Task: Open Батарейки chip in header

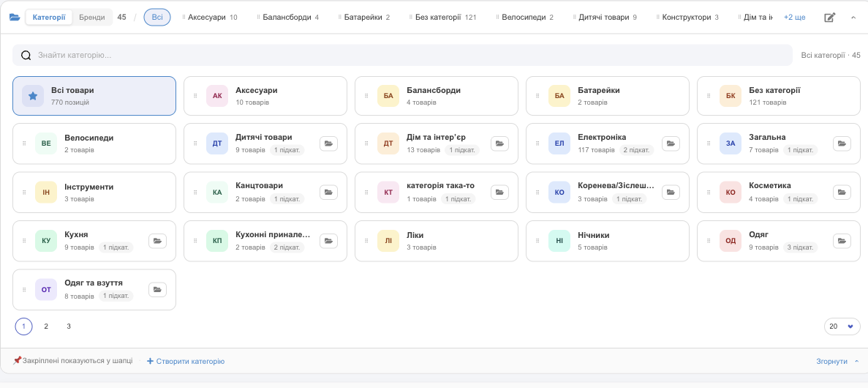Action: [363, 17]
